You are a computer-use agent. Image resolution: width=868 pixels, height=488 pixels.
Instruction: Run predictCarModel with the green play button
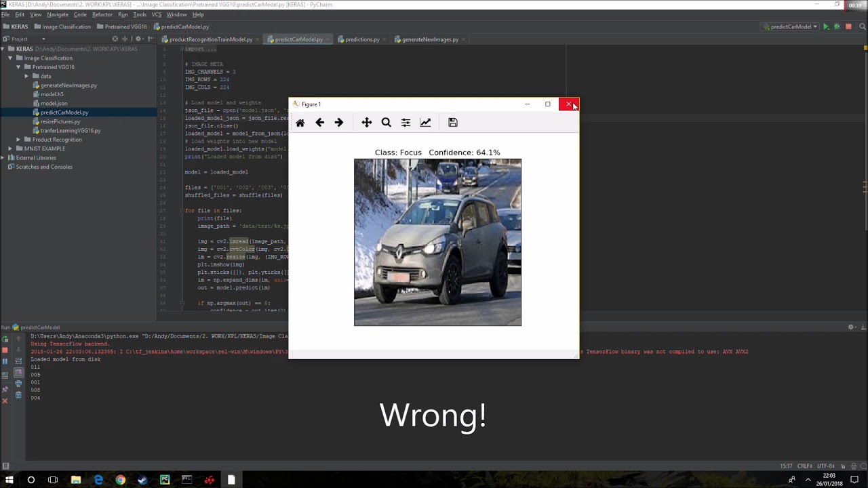(826, 26)
